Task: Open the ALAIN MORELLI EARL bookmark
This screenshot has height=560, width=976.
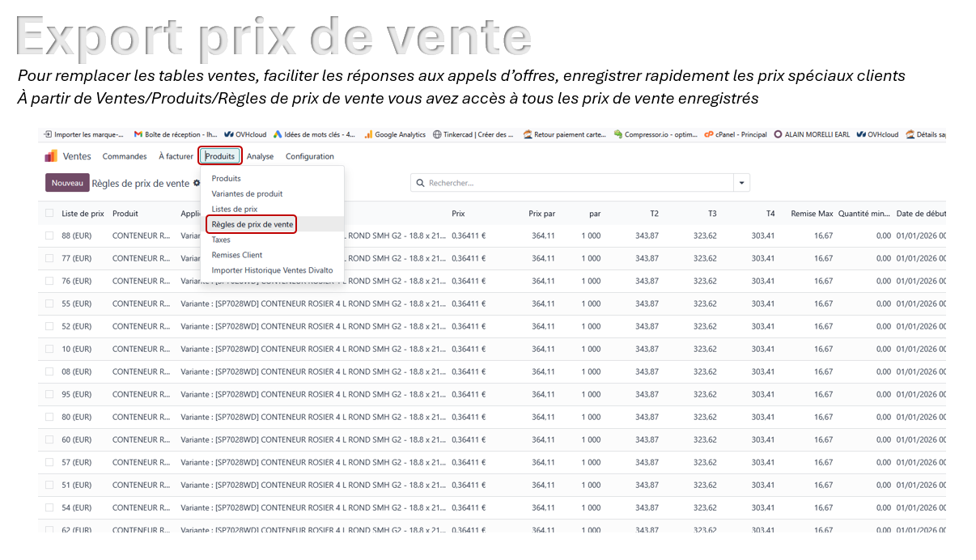Action: tap(812, 134)
